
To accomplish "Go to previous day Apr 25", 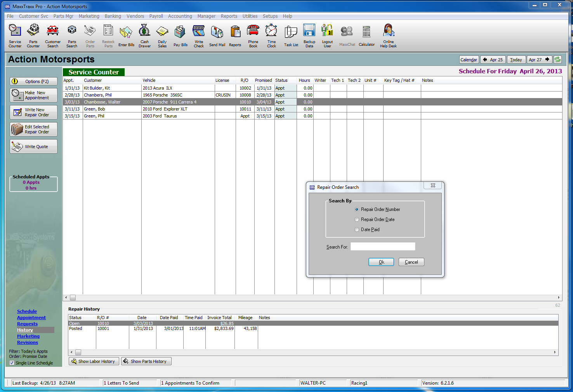I will tap(493, 60).
